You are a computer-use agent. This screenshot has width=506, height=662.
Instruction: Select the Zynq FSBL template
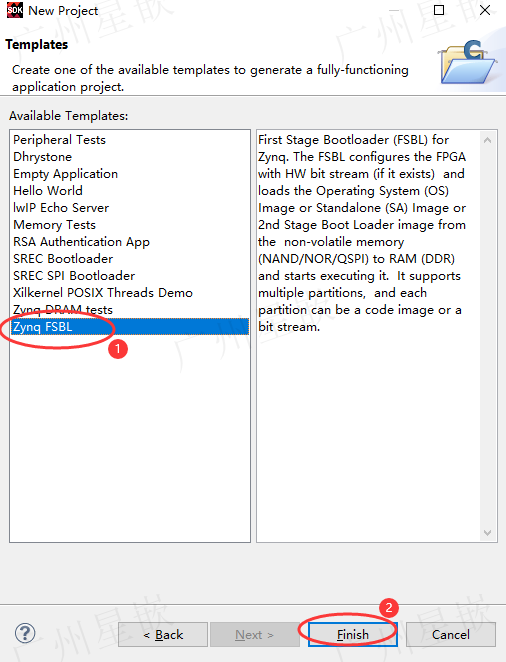130,327
